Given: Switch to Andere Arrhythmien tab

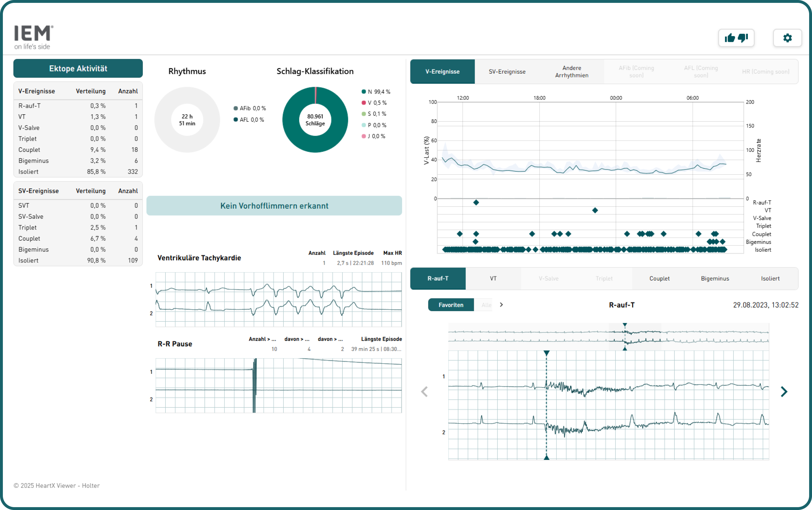Looking at the screenshot, I should (x=572, y=72).
